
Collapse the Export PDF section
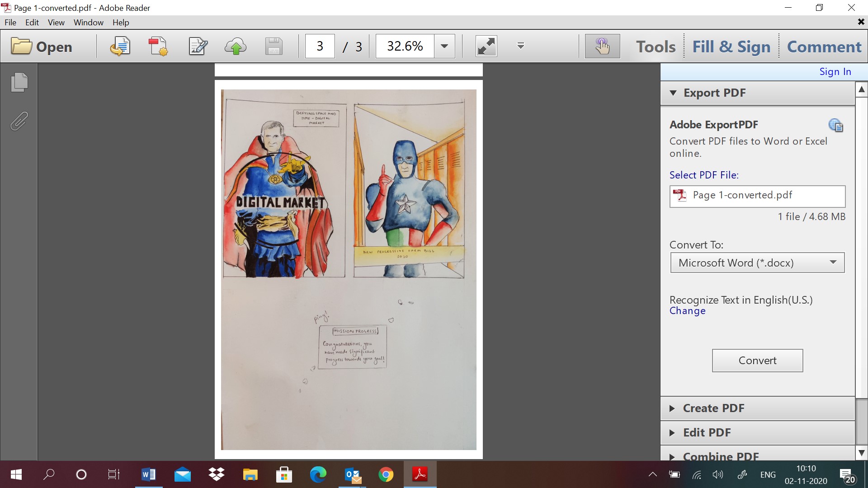(757, 93)
